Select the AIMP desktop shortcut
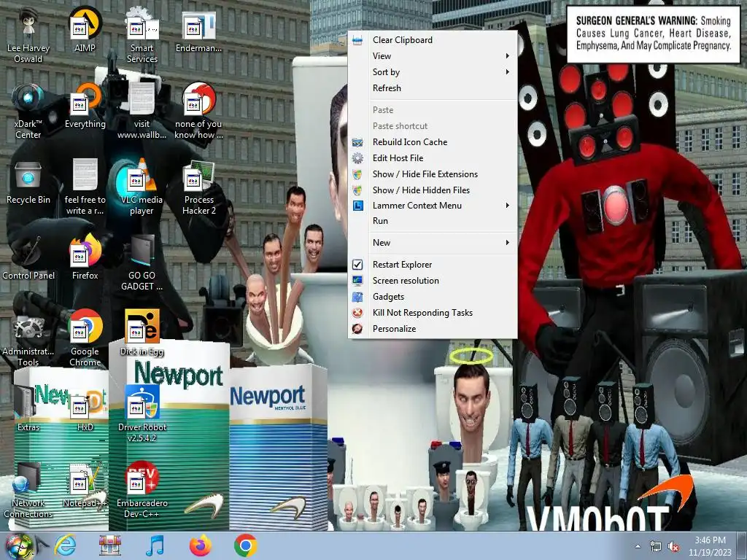This screenshot has height=560, width=747. [x=85, y=29]
